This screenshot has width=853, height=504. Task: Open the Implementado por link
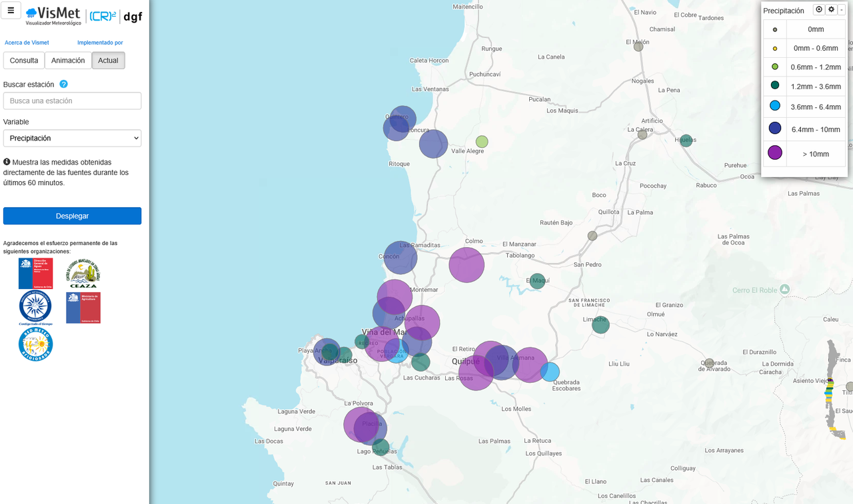(100, 43)
